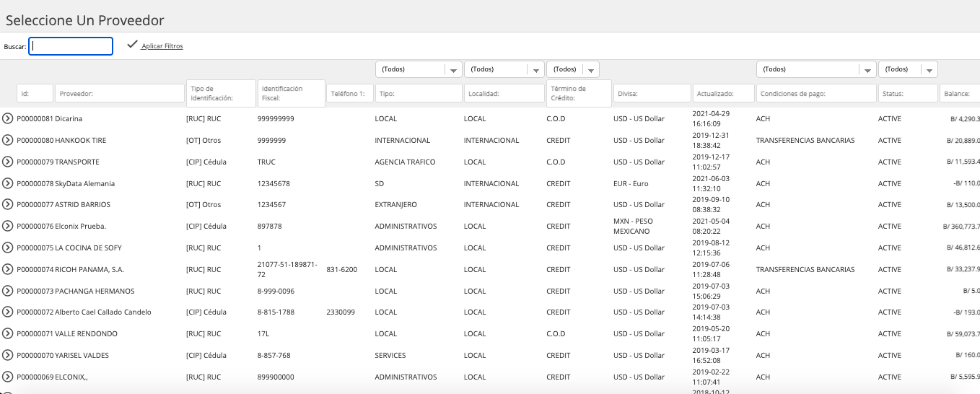
Task: Click date 2021-06-03 11:32:10
Action: (x=711, y=183)
